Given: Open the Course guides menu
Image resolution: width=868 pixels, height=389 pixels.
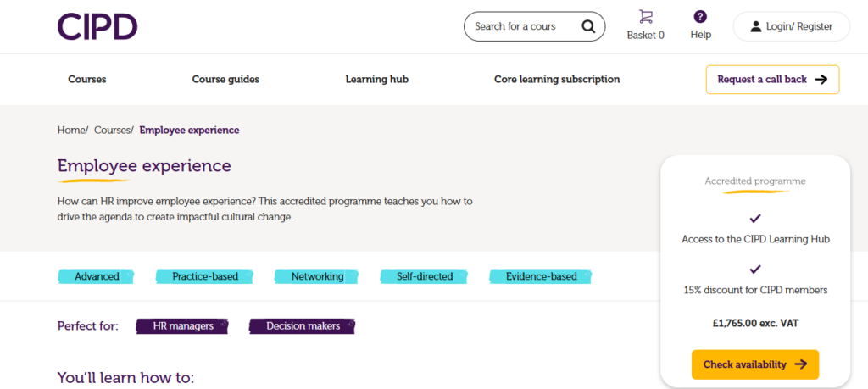Looking at the screenshot, I should tap(225, 79).
